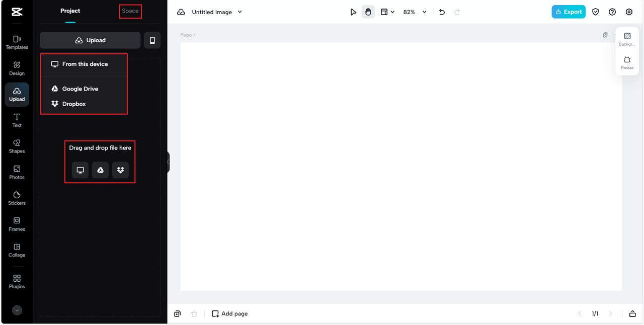Click Dropbox icon in drag-drop area
Viewport: 644px width, 325px height.
click(120, 170)
